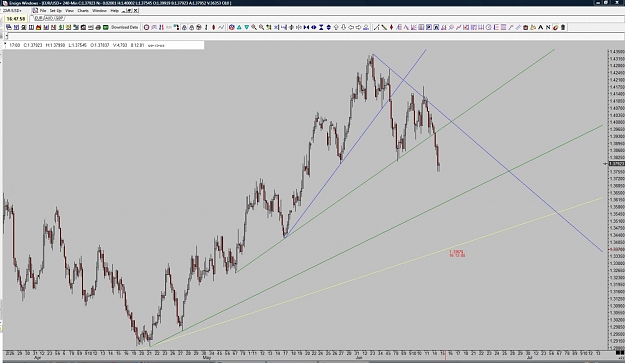Viewport: 625px width, 363px height.
Task: Open the Set Up menu
Action: 55,11
